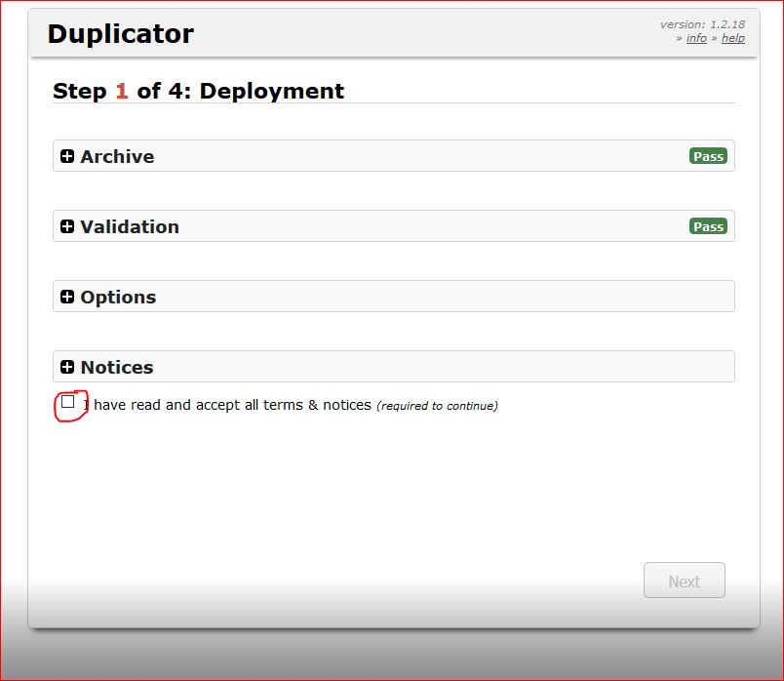This screenshot has width=784, height=681.
Task: Click the Validation section title
Action: pos(130,226)
